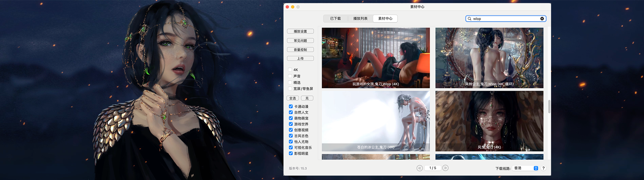Click the search magnifier icon
The image size is (644, 180).
[x=470, y=19]
